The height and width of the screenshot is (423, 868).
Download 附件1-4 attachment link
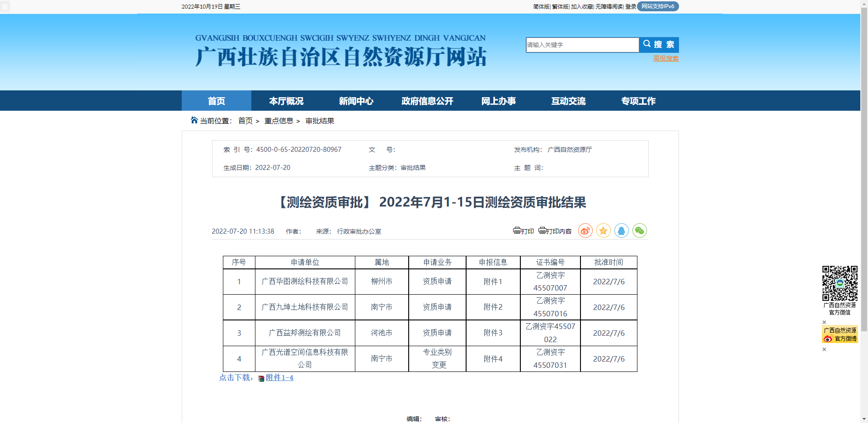pos(279,377)
